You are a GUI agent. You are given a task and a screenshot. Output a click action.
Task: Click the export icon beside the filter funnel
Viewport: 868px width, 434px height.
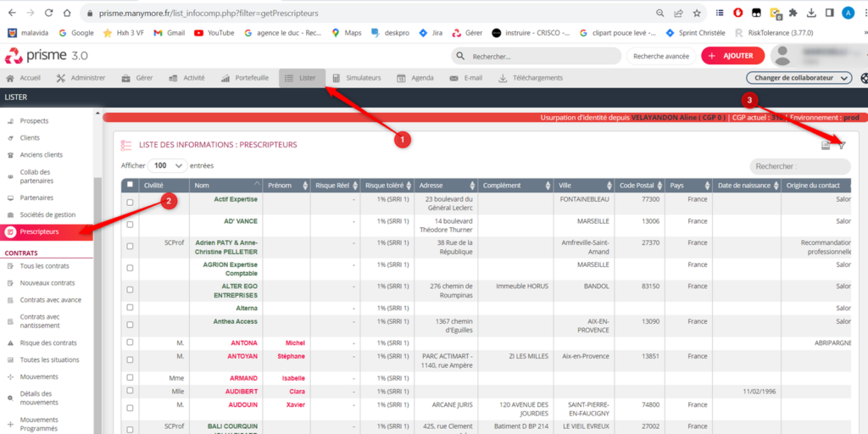[x=826, y=146]
